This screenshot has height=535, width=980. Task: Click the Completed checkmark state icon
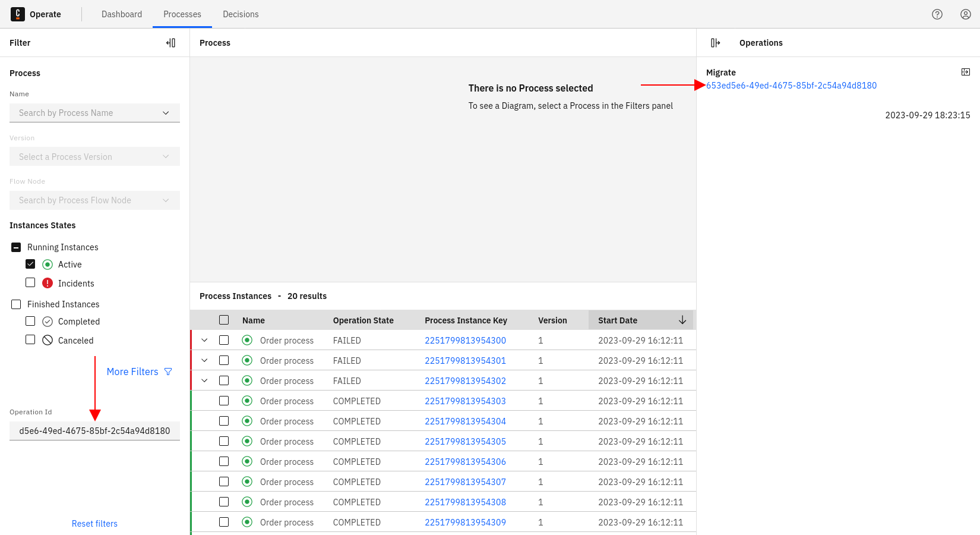pyautogui.click(x=48, y=322)
